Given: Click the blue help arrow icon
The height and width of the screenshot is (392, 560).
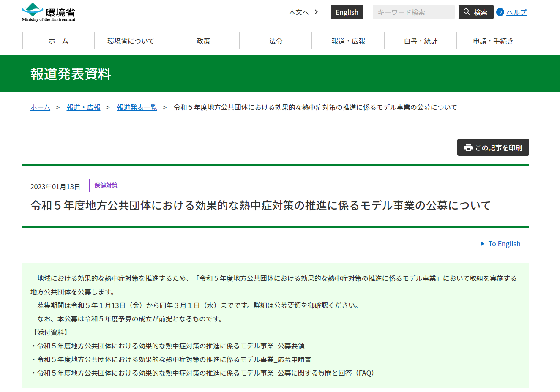Looking at the screenshot, I should point(500,12).
